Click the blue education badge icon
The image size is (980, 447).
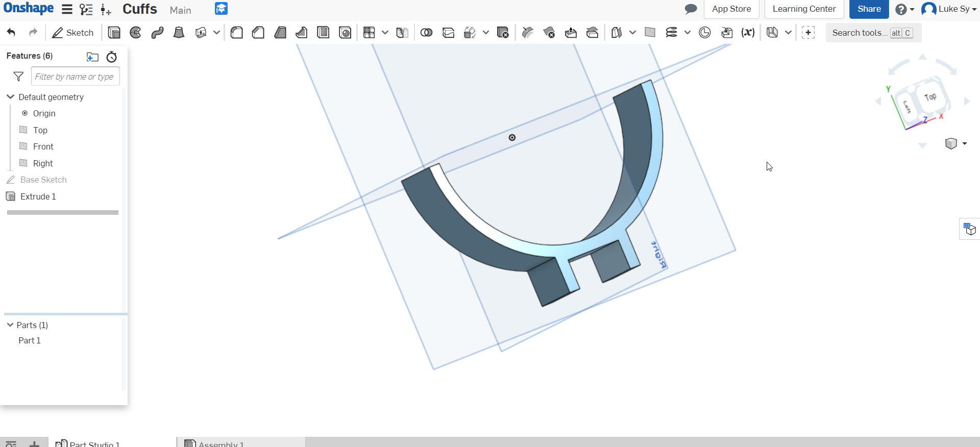221,9
